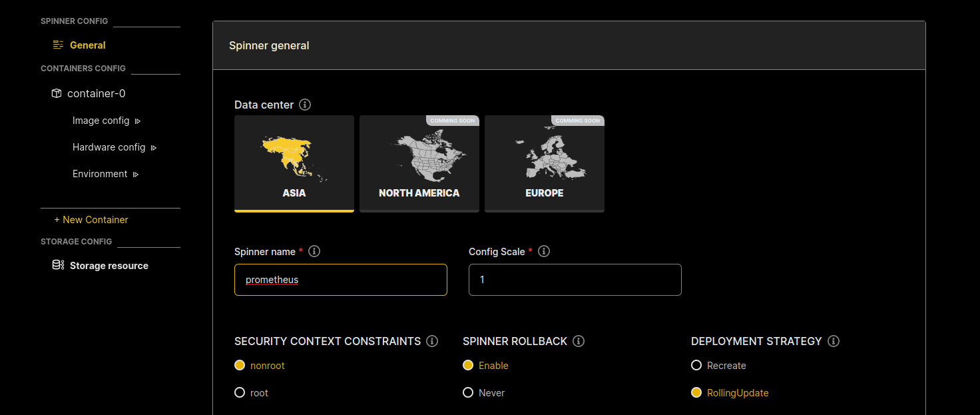Click the + New Container link
The height and width of the screenshot is (415, 980).
click(x=91, y=220)
